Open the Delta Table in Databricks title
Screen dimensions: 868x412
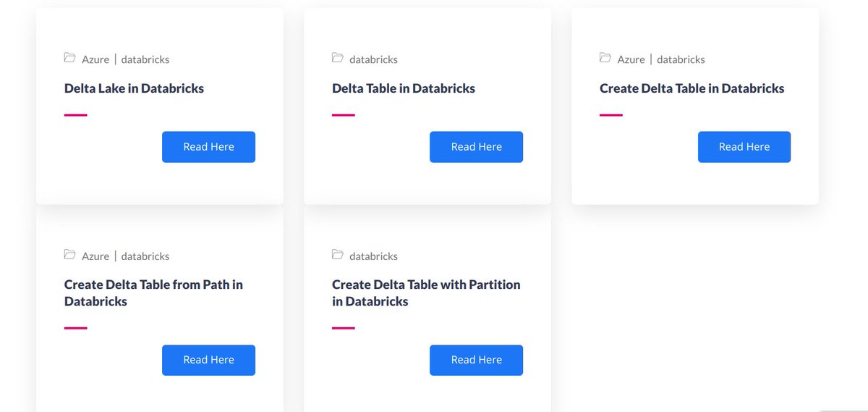404,88
